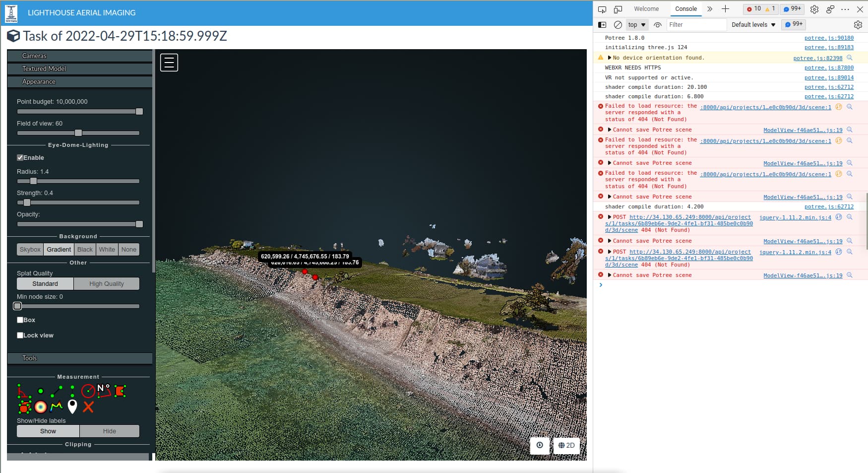Select the point measurement tool

click(x=41, y=391)
